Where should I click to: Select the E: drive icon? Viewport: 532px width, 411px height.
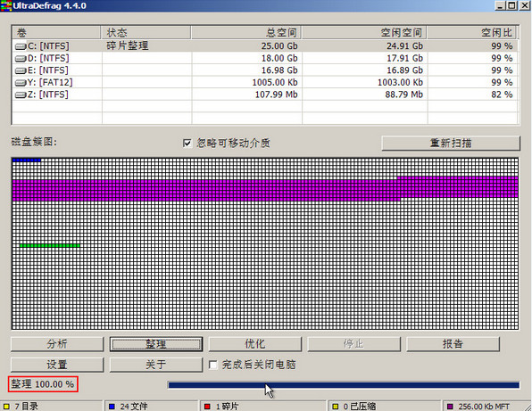click(x=21, y=70)
